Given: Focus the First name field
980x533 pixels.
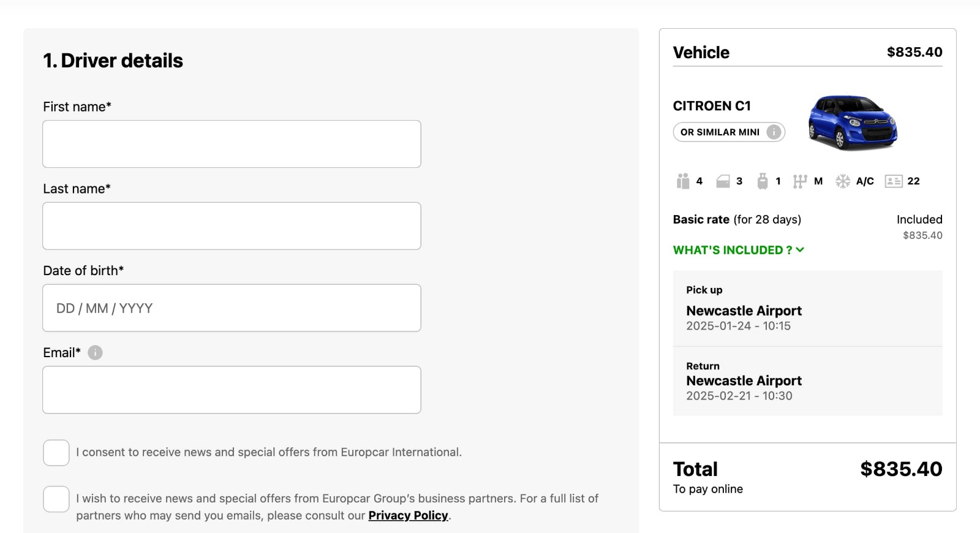Looking at the screenshot, I should [232, 144].
